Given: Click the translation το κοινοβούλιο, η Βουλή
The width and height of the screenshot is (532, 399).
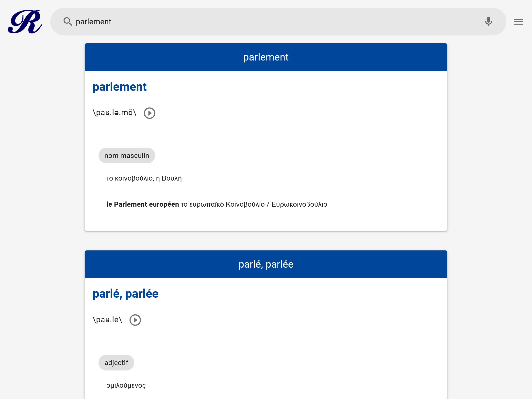Looking at the screenshot, I should pos(144,178).
